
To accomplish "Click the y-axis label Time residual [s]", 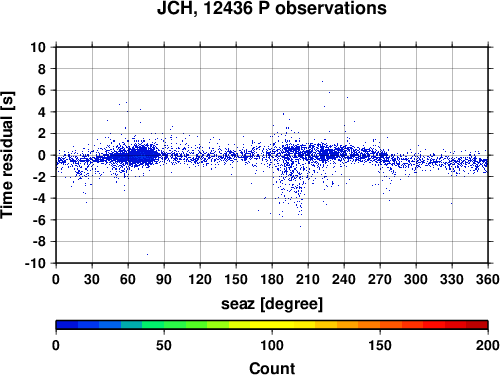I will [8, 155].
